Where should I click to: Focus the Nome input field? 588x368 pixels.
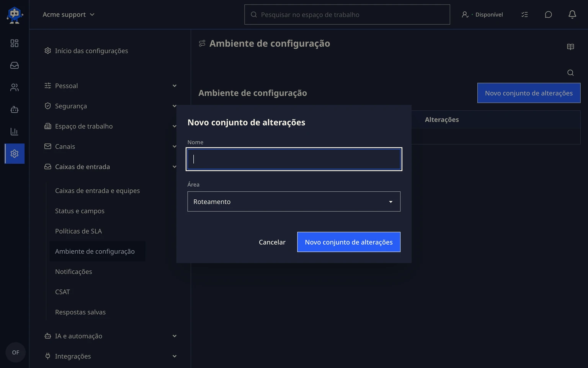click(294, 159)
